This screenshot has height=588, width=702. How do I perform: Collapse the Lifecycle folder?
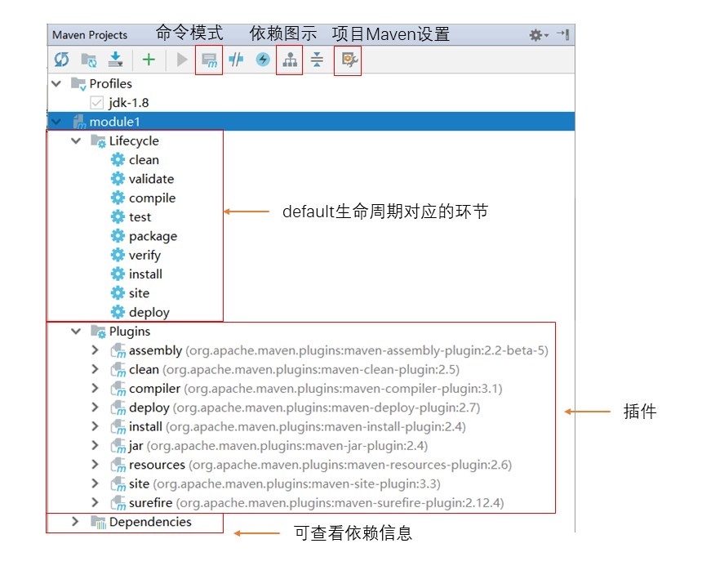76,141
